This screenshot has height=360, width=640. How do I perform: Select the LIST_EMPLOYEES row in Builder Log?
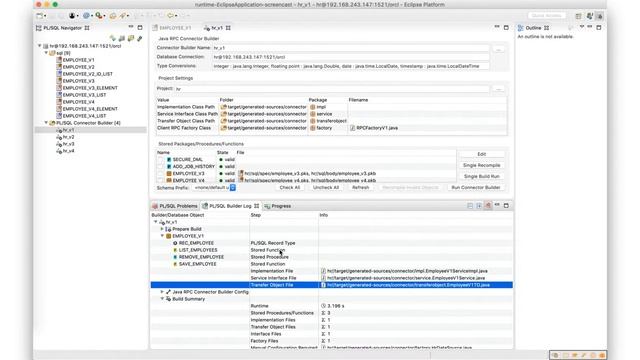(331, 250)
